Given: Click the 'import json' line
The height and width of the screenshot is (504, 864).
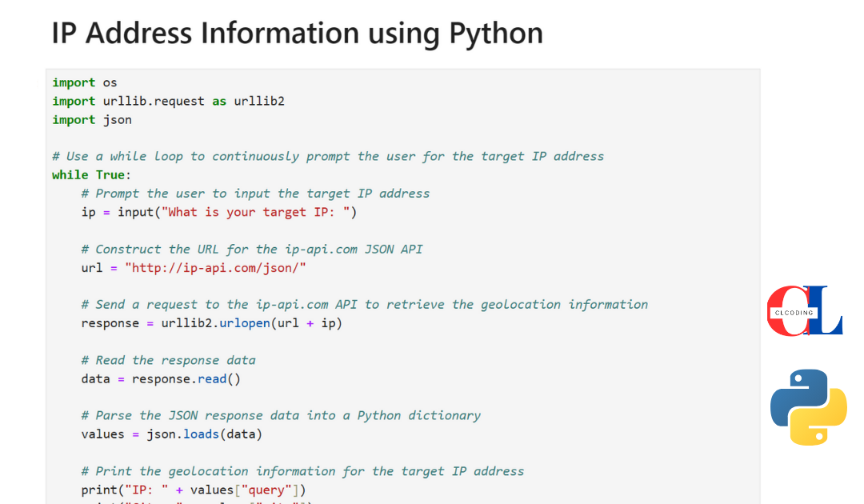Looking at the screenshot, I should [92, 120].
